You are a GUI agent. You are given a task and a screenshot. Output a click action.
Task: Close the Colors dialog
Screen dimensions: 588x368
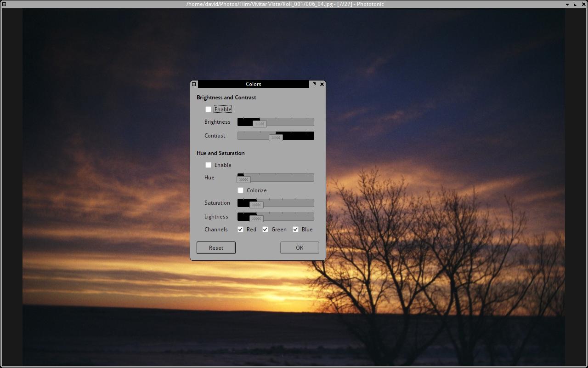[322, 84]
